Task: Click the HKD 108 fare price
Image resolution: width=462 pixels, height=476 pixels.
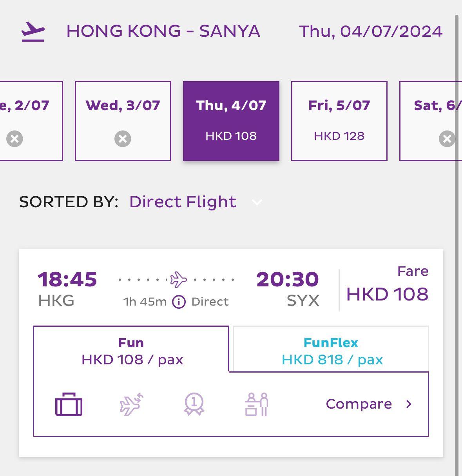Action: click(387, 294)
